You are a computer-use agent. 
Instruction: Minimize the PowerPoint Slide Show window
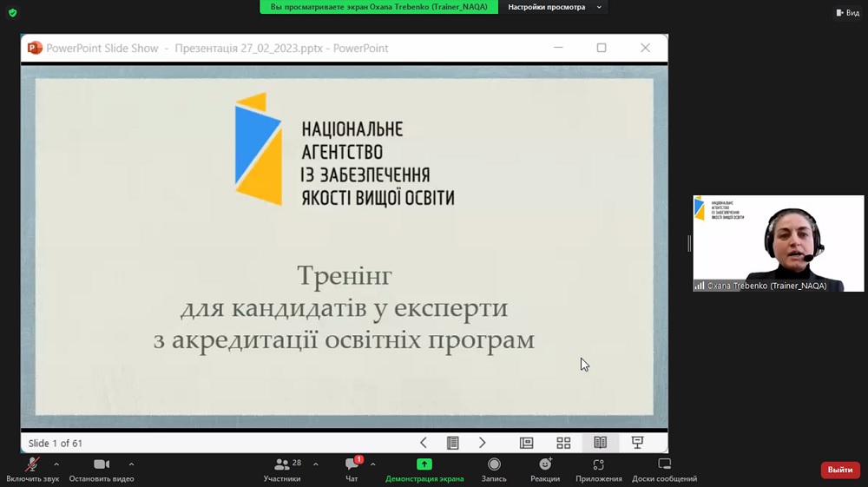pos(558,48)
